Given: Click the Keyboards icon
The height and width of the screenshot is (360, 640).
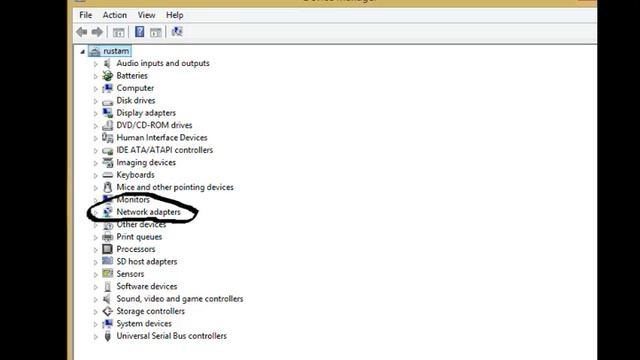Looking at the screenshot, I should pos(107,175).
